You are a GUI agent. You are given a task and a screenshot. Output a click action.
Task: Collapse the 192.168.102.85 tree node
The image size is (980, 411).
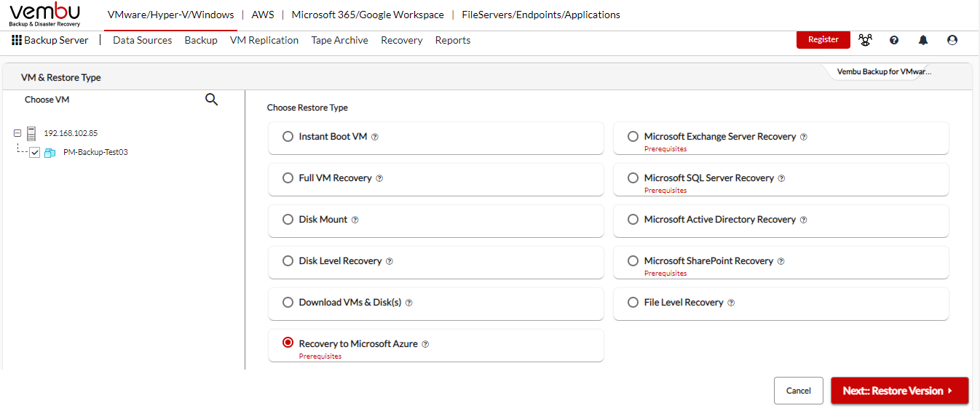17,133
